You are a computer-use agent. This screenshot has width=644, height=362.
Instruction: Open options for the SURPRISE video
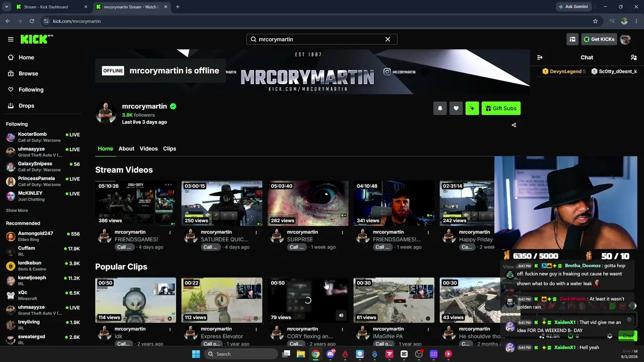[x=342, y=232]
